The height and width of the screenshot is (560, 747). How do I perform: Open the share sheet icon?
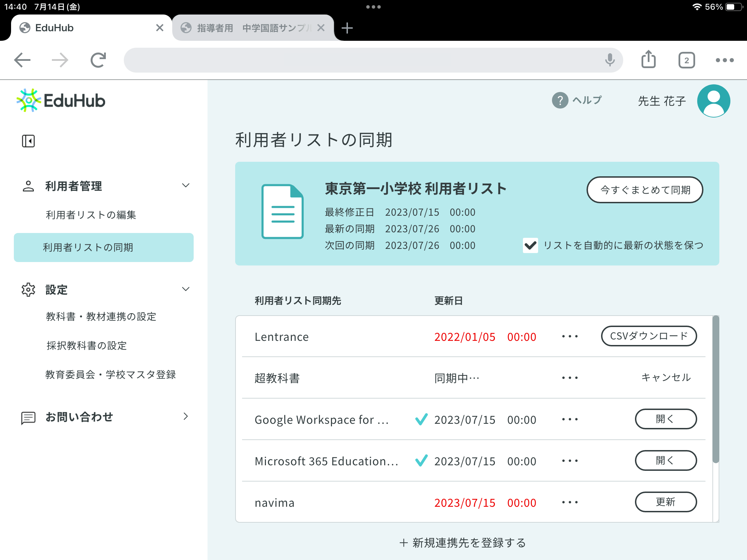648,59
